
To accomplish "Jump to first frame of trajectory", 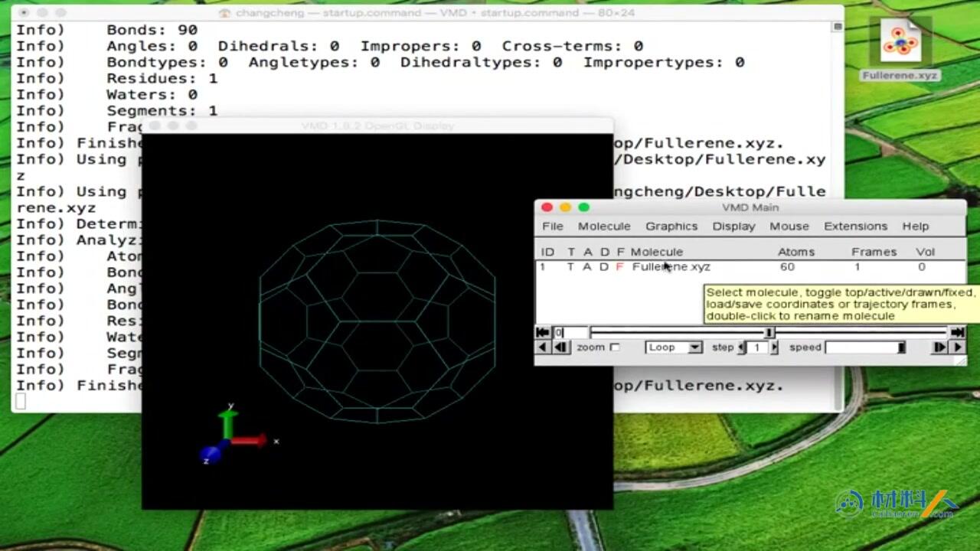I will click(543, 332).
